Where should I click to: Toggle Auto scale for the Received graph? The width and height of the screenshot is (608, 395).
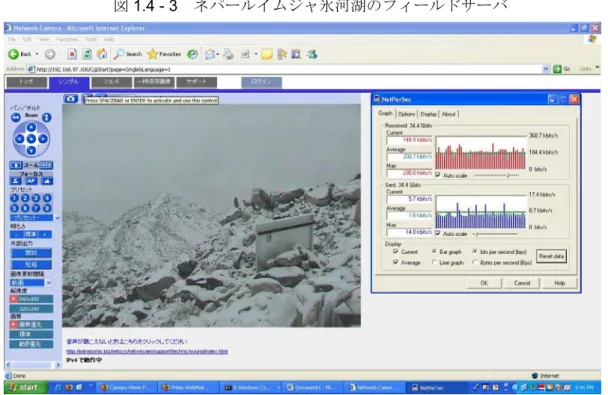click(x=438, y=175)
